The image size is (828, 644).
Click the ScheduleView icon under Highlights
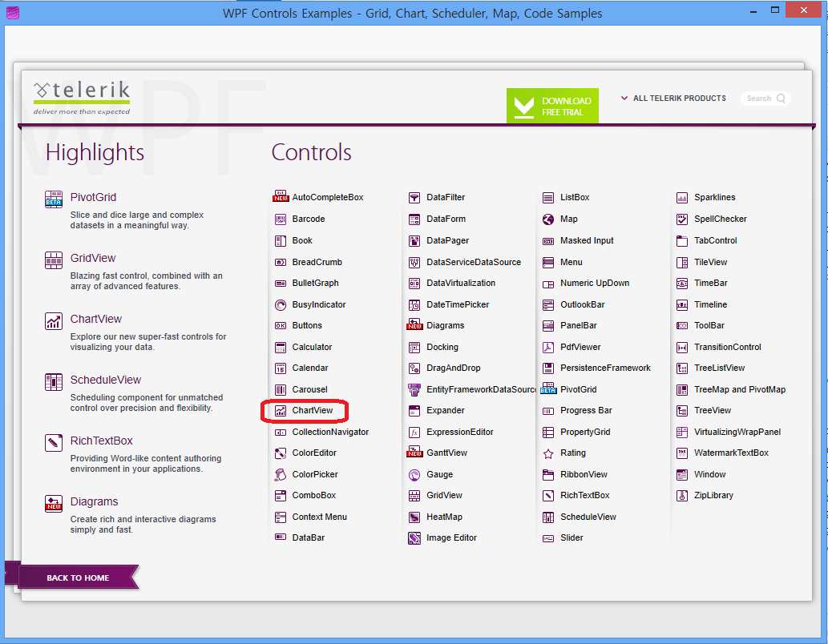pyautogui.click(x=54, y=382)
